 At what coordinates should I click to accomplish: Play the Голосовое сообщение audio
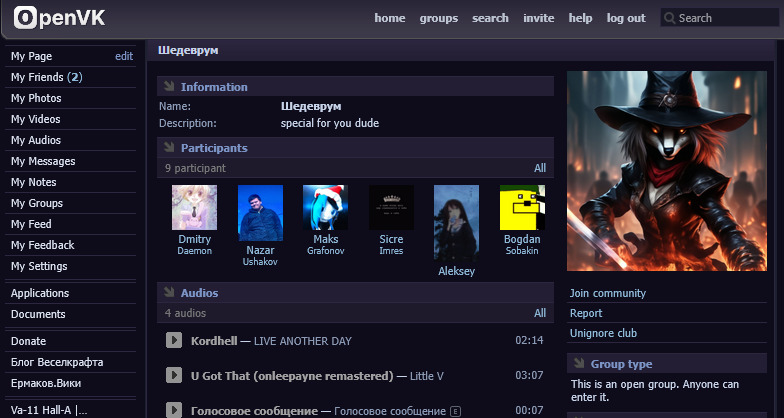click(173, 410)
